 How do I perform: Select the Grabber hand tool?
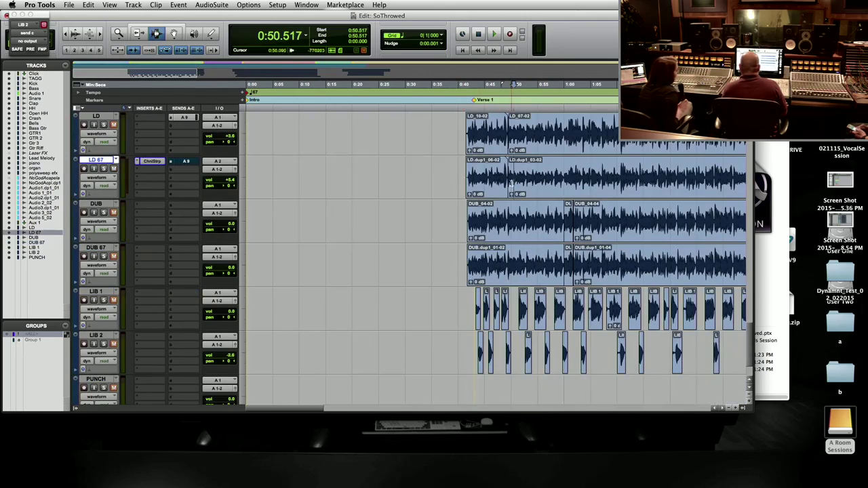pyautogui.click(x=174, y=33)
